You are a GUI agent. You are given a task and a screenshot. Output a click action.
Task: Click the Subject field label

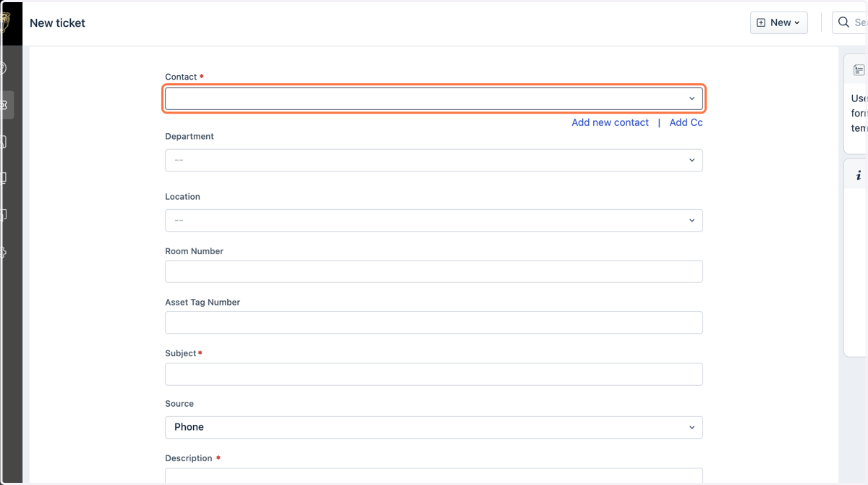point(181,353)
